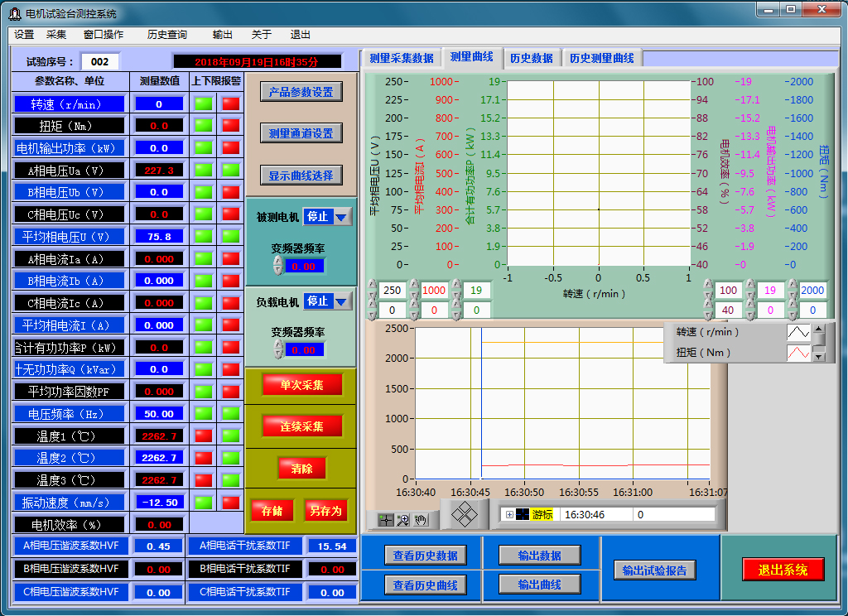Image resolution: width=848 pixels, height=616 pixels.
Task: Switch to the 历史数据 tab
Action: pyautogui.click(x=531, y=58)
